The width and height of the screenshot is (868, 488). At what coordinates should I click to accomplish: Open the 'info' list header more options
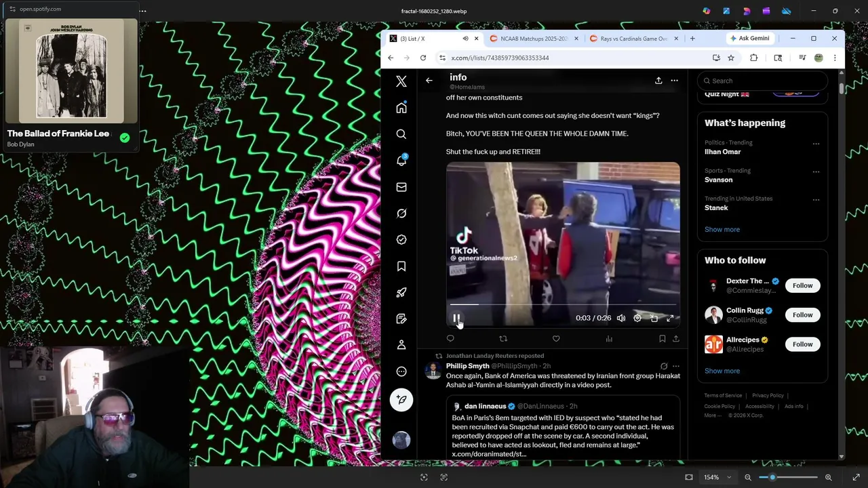[x=674, y=81]
